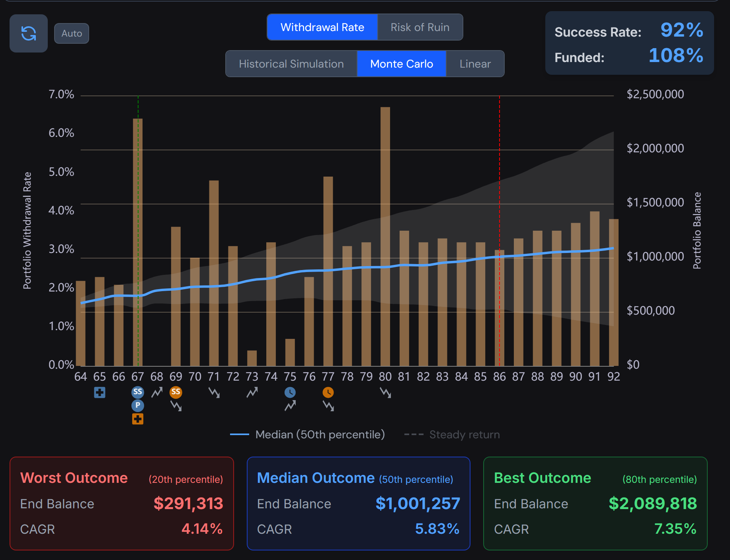Click the upward trend arrow at age 68
730x560 pixels.
tap(157, 393)
